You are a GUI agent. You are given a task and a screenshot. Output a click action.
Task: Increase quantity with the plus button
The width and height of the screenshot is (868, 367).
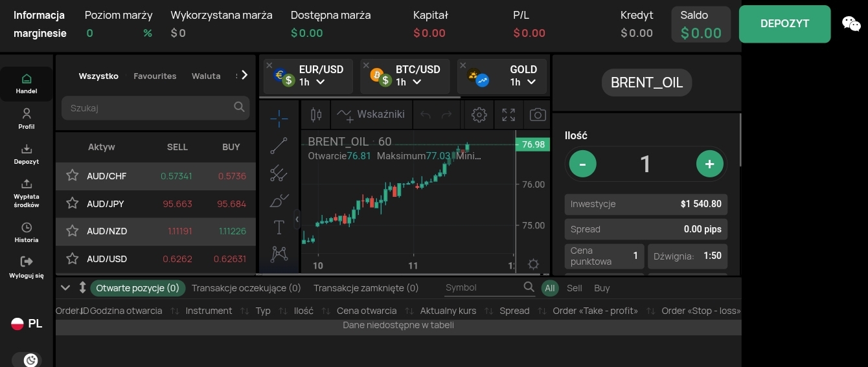coord(709,164)
